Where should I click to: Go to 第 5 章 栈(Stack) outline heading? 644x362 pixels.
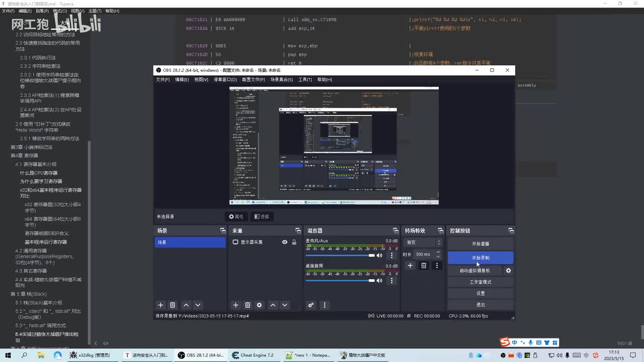pos(28,294)
